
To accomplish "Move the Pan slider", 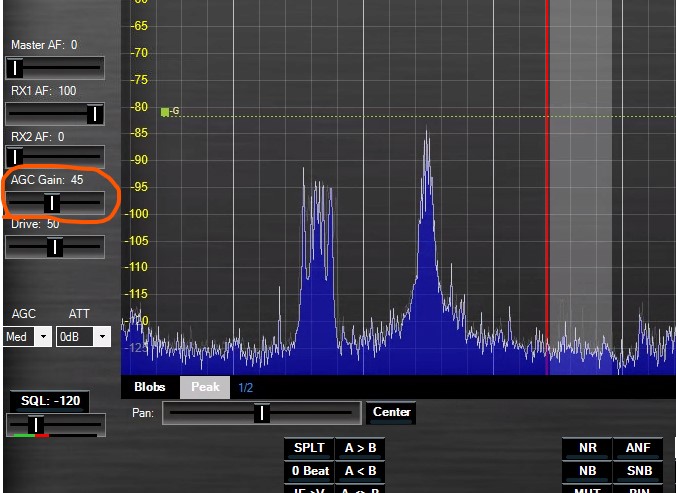I will click(261, 413).
